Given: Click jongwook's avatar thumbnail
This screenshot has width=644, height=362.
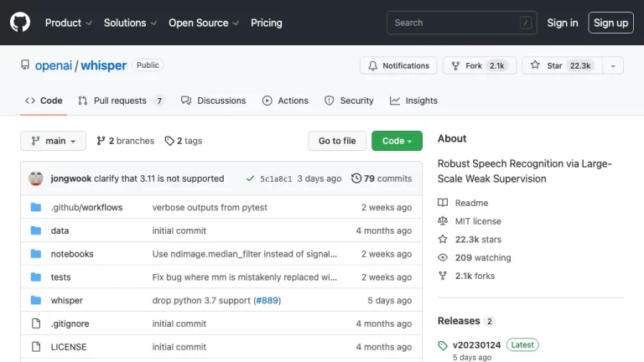Looking at the screenshot, I should pos(36,178).
